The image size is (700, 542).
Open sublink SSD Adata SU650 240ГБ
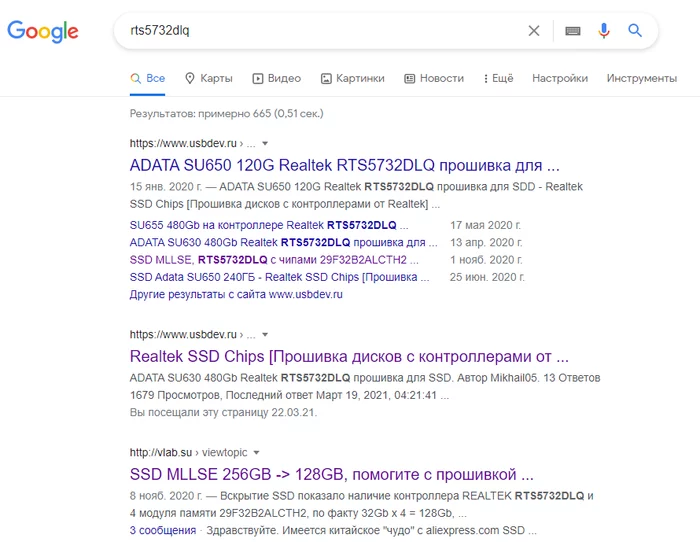click(x=279, y=277)
